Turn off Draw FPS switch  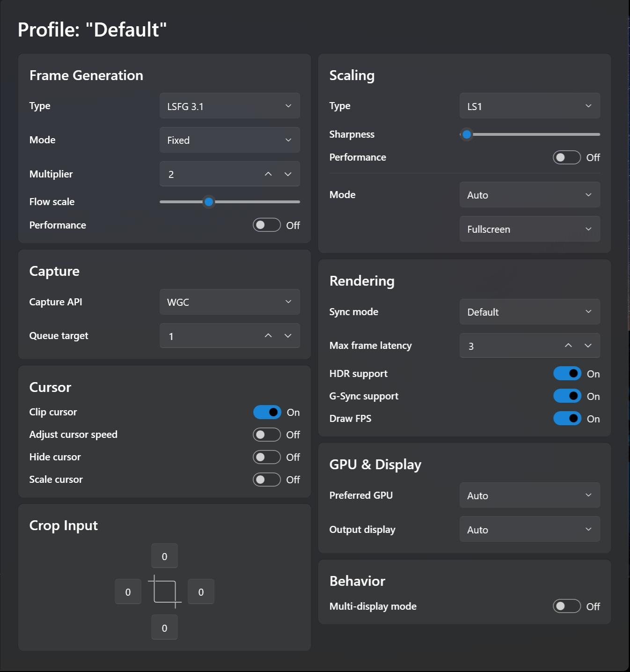[567, 419]
